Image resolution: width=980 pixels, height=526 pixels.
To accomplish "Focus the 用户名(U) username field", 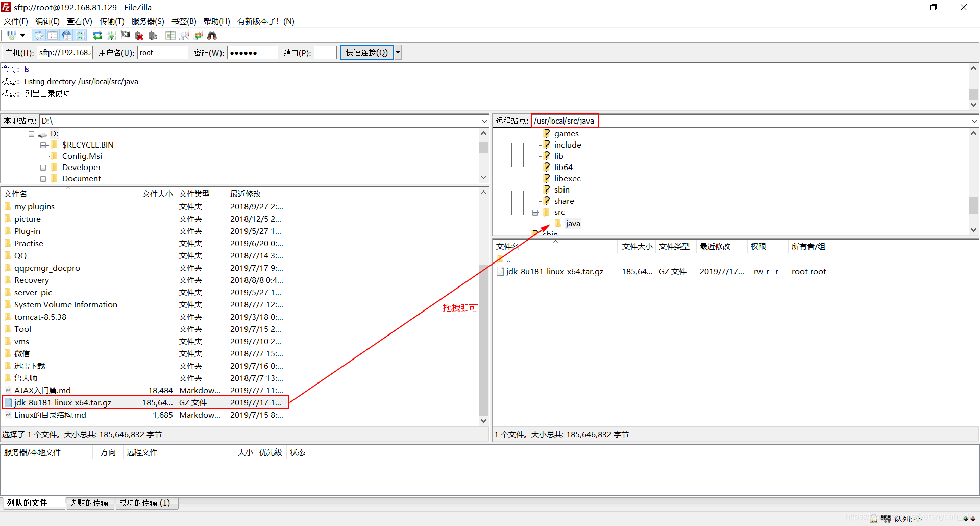I will (x=163, y=52).
